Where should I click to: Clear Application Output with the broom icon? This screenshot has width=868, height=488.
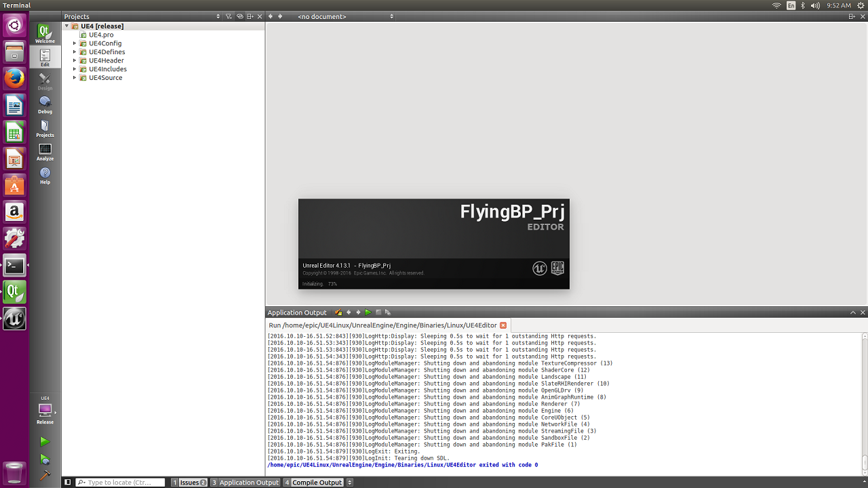(338, 312)
